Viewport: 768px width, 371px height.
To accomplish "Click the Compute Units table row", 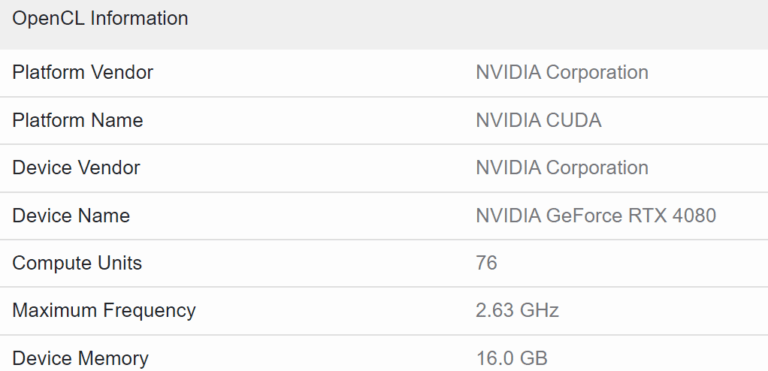I will click(x=384, y=264).
